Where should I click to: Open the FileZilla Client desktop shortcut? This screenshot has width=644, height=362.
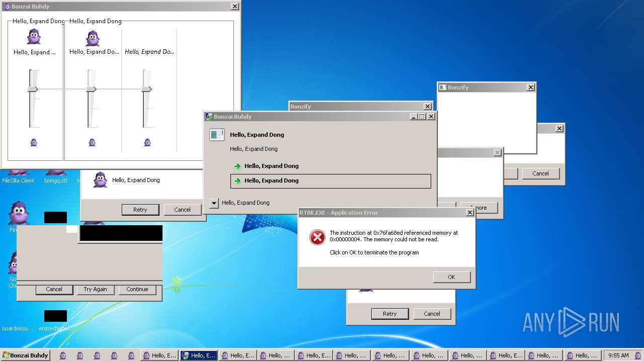tap(18, 176)
